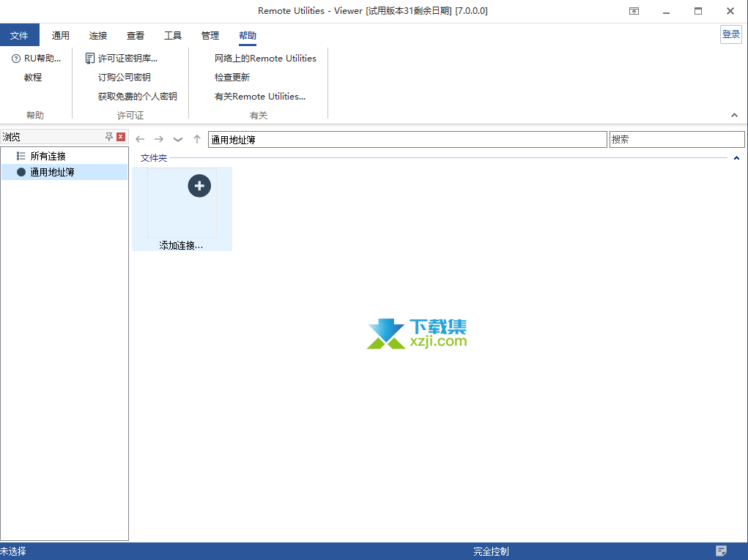Switch to the 管理 ribbon tab
The image size is (748, 560).
[210, 35]
